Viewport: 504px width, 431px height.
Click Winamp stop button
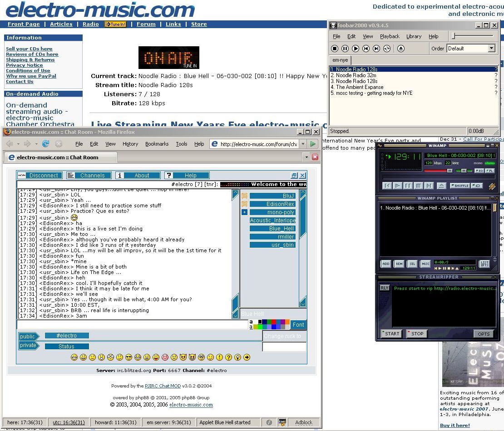(418, 186)
